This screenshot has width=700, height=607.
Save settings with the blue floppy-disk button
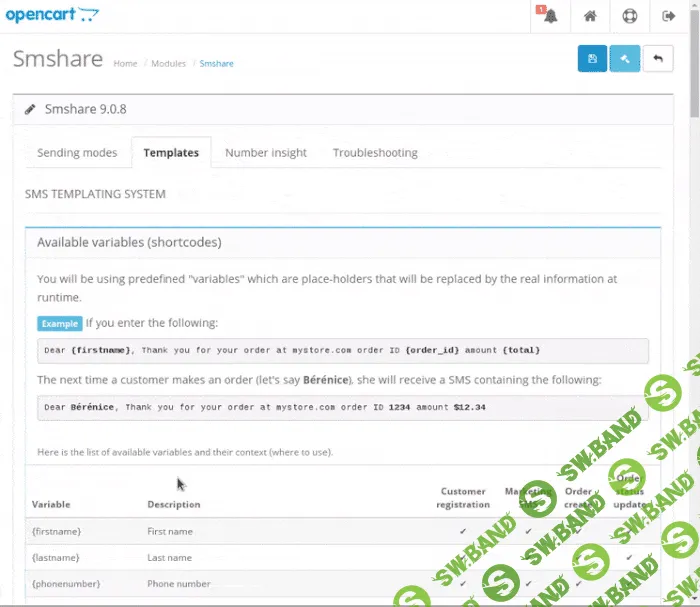click(x=592, y=58)
